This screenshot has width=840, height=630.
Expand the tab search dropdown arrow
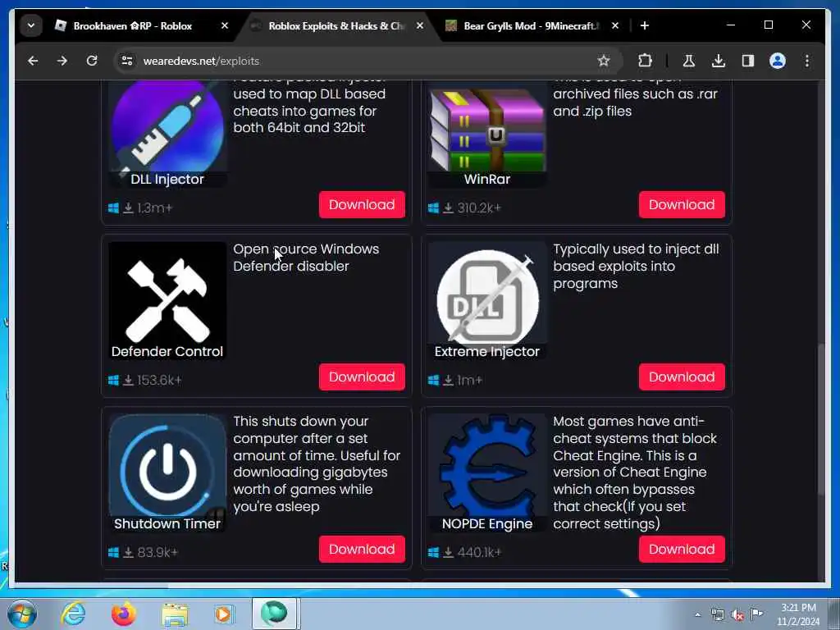(31, 25)
